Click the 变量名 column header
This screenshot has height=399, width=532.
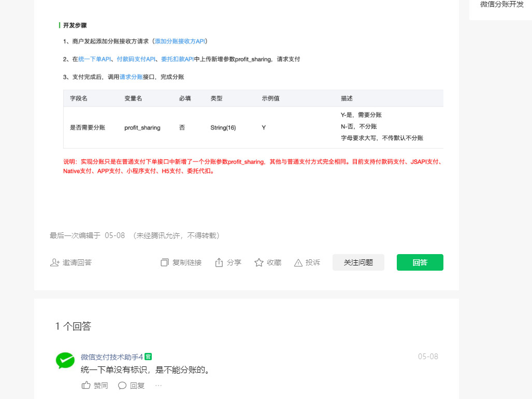tap(133, 98)
